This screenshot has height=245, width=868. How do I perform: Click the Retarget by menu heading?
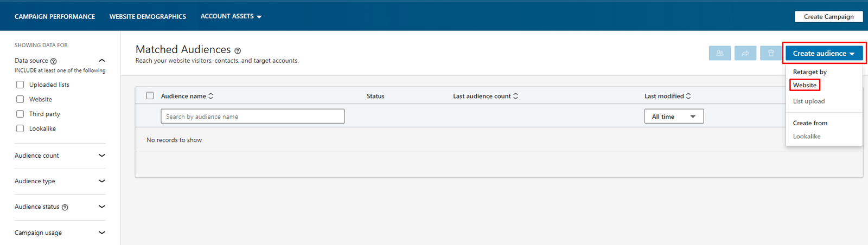pos(810,72)
